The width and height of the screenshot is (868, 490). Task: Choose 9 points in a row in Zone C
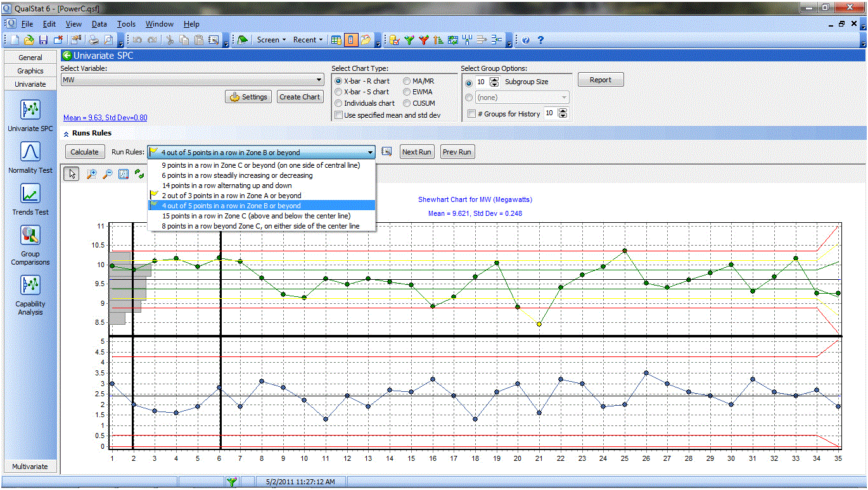261,165
